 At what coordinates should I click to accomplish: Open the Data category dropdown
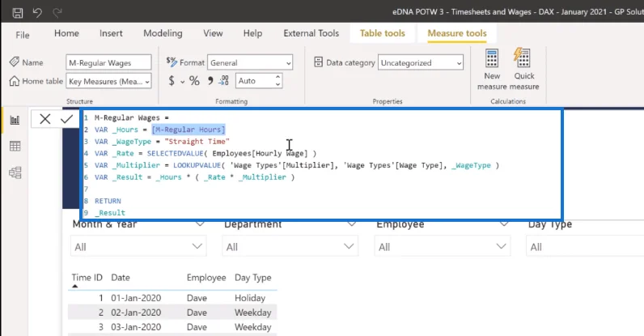pos(421,62)
